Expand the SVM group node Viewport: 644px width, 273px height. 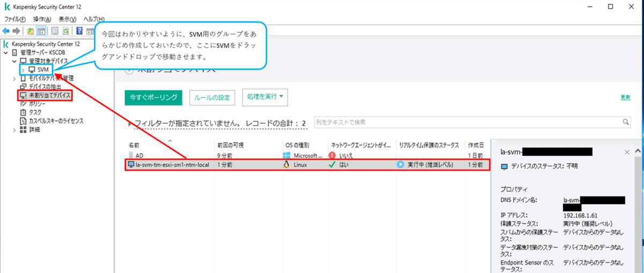tap(23, 70)
